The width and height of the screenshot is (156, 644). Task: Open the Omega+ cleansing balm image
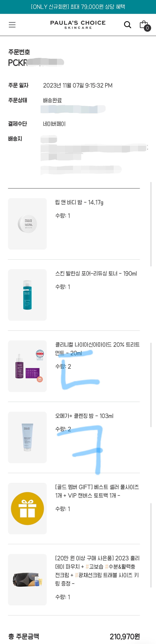coord(27,437)
